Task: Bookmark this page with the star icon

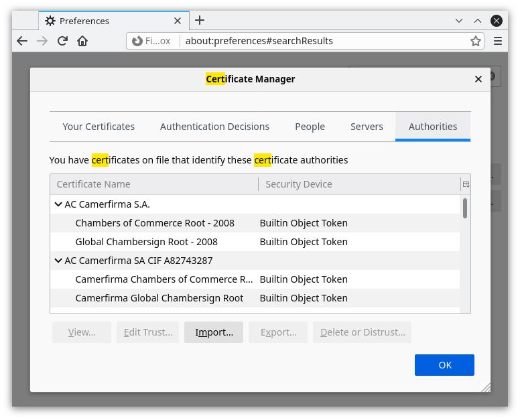Action: (475, 41)
